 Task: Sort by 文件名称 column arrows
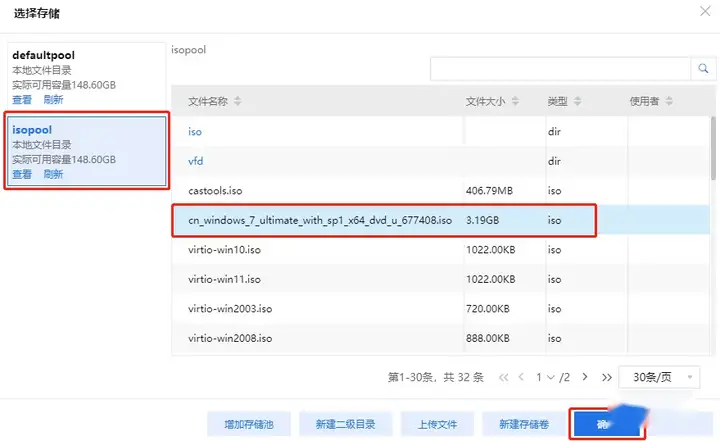237,101
